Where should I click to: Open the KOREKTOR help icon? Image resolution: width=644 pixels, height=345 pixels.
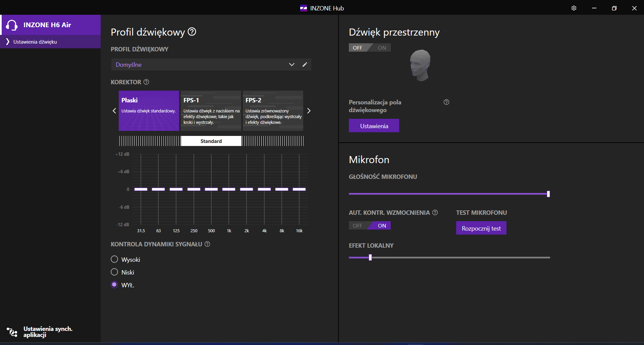[146, 82]
